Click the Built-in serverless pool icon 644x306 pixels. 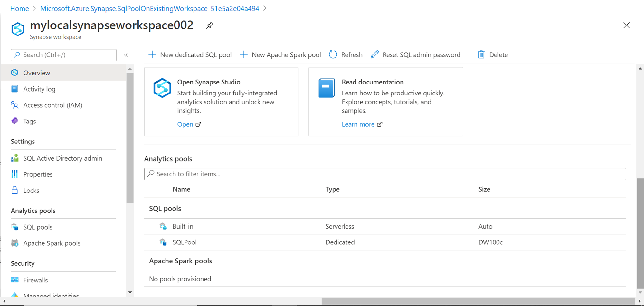163,226
